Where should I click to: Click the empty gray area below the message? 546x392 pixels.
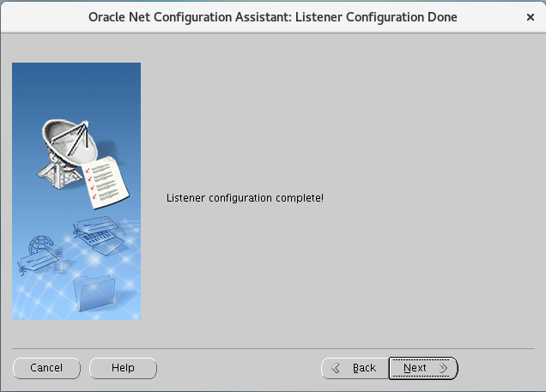[x=343, y=274]
